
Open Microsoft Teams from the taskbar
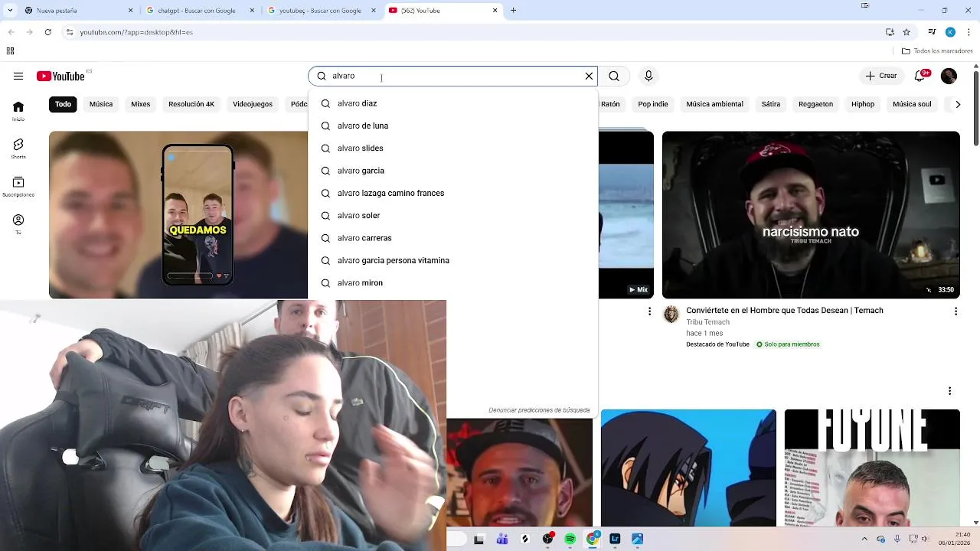click(x=502, y=540)
